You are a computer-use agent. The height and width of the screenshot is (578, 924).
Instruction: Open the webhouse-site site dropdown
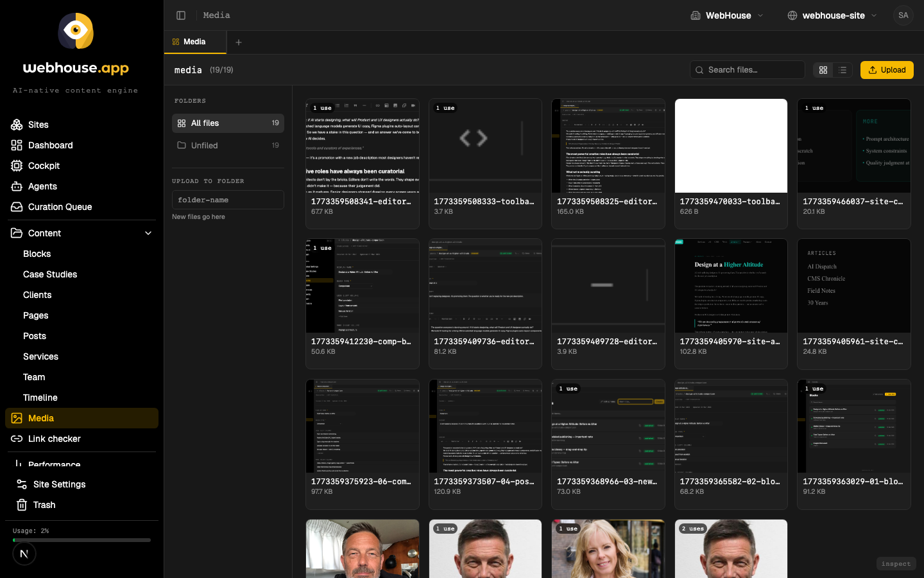pos(832,15)
